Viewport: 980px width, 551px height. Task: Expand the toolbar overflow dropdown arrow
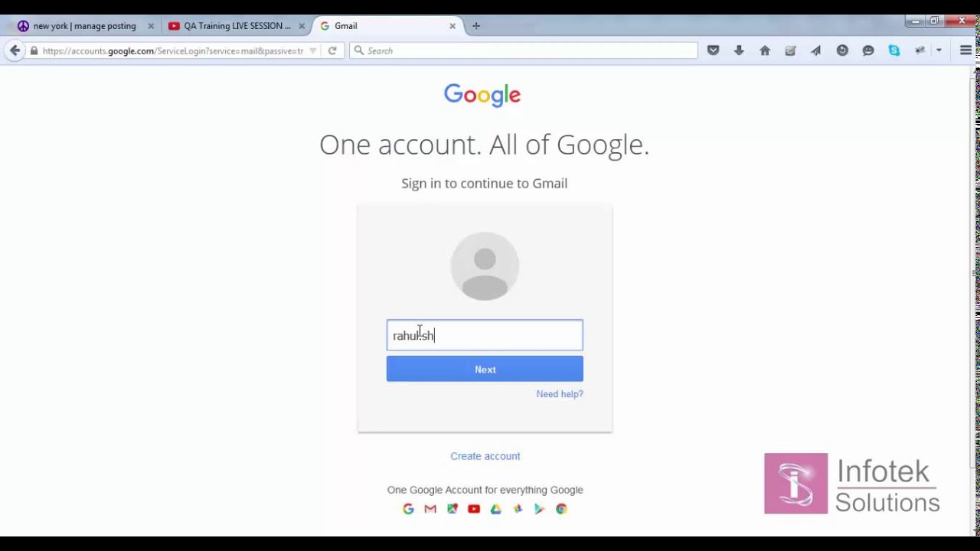coord(939,51)
